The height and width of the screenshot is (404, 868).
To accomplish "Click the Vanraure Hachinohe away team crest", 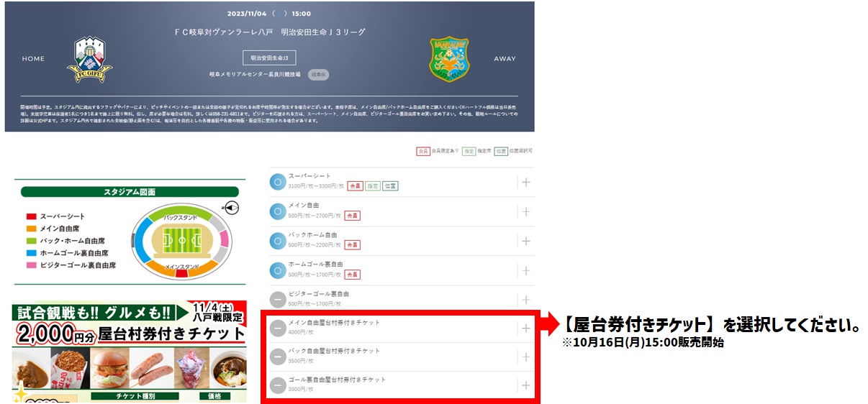I will point(449,59).
